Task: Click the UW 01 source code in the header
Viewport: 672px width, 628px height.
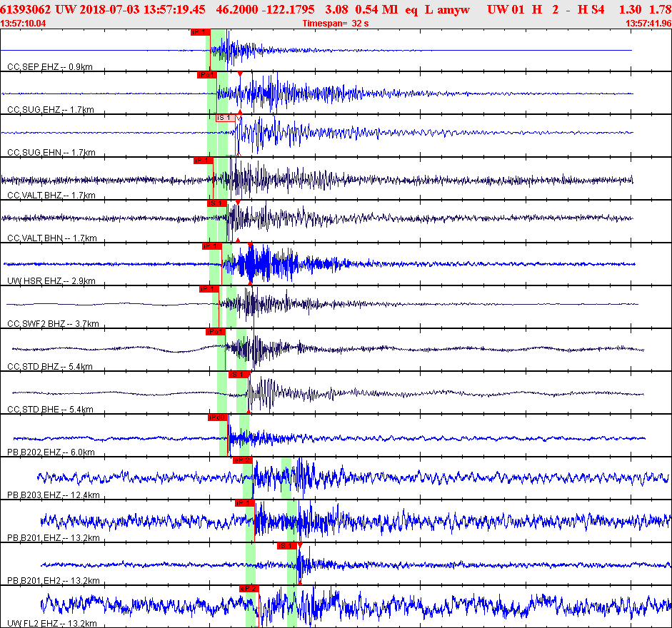Action: tap(506, 9)
